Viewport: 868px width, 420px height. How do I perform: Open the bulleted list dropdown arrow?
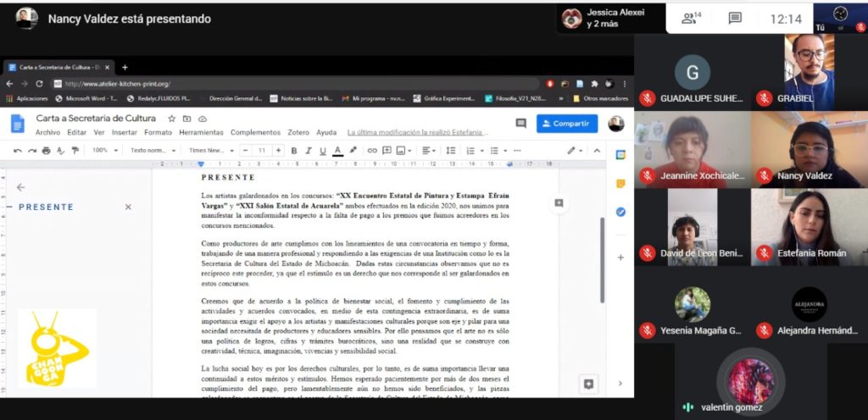tap(505, 151)
